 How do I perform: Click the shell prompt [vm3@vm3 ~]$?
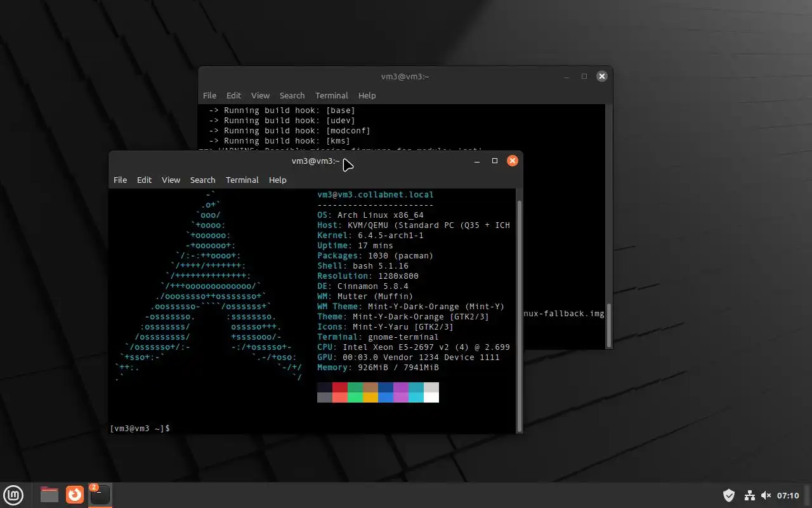pyautogui.click(x=140, y=429)
